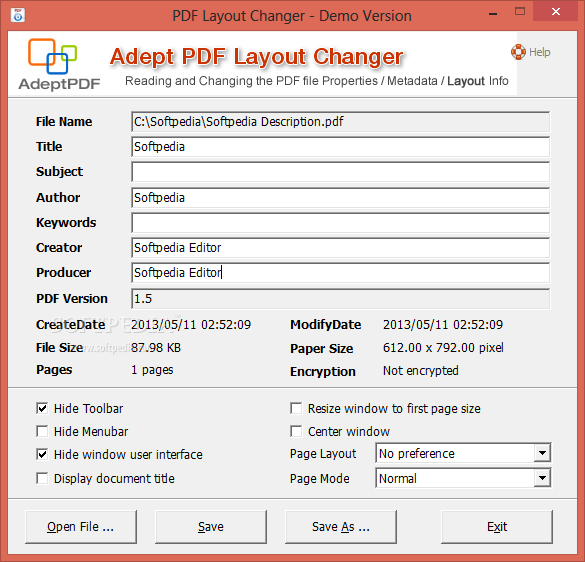This screenshot has height=562, width=585.
Task: Click the Open File button
Action: [x=81, y=527]
